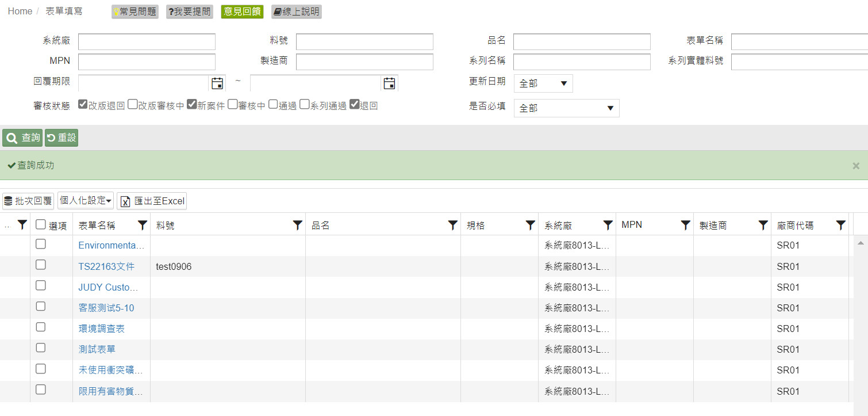Image resolution: width=868 pixels, height=416 pixels.
Task: Open the 是否必填 dropdown
Action: (x=566, y=108)
